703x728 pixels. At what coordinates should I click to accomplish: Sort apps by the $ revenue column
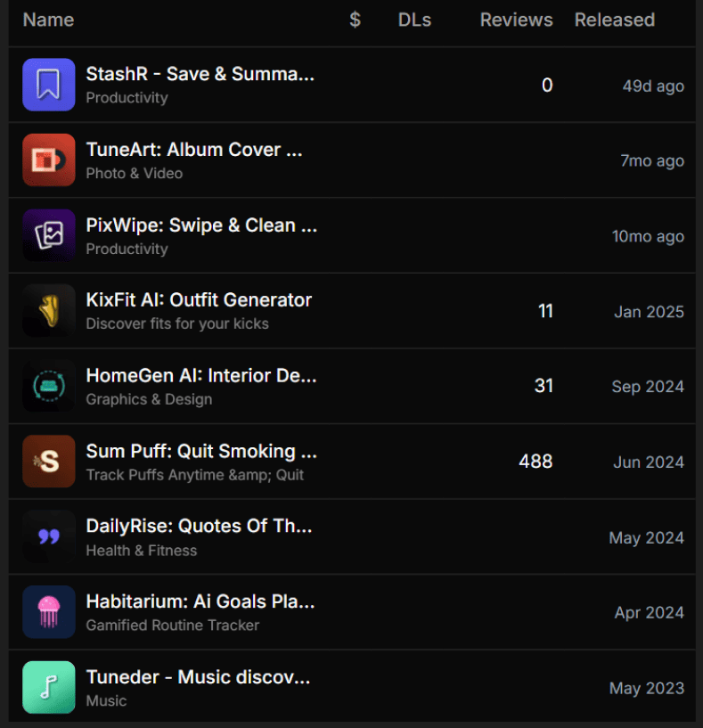355,20
